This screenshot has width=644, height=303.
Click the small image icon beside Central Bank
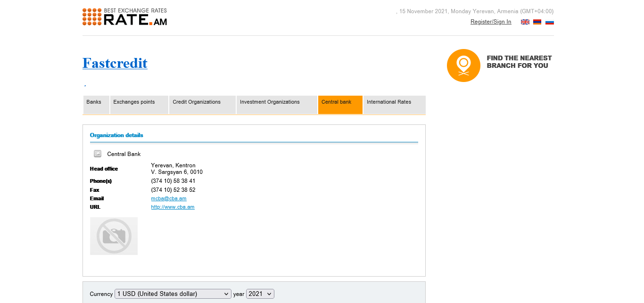[98, 154]
